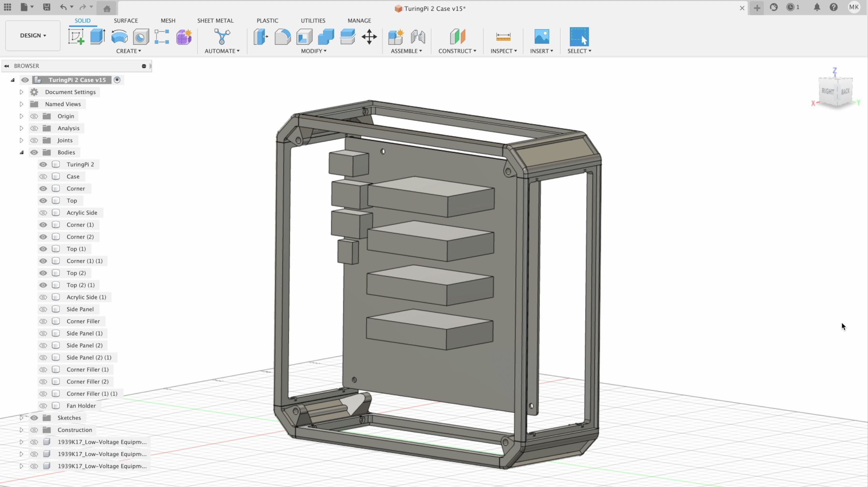Screen dimensions: 868x487
Task: Collapse the Bodies folder
Action: pyautogui.click(x=21, y=152)
